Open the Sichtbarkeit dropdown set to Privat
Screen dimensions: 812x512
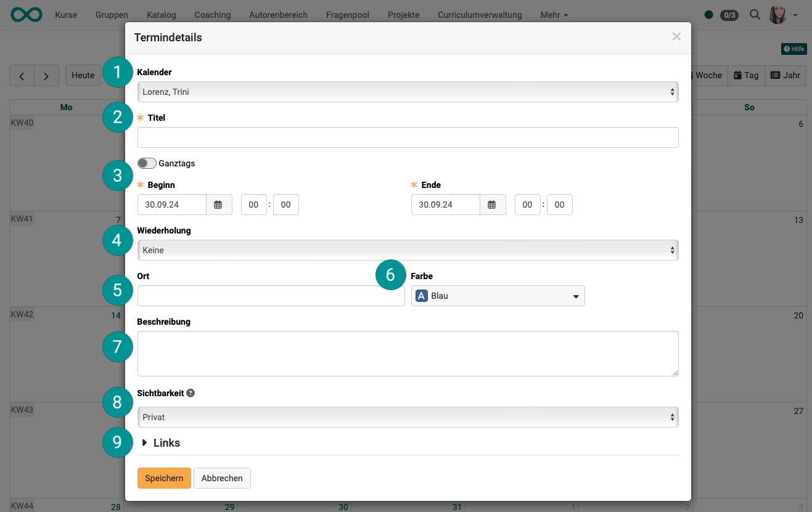tap(408, 417)
